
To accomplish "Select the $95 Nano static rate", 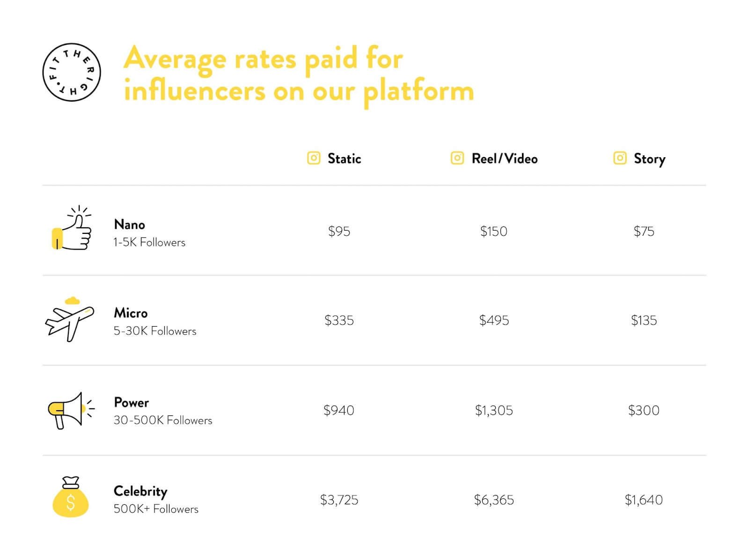I will pyautogui.click(x=339, y=231).
